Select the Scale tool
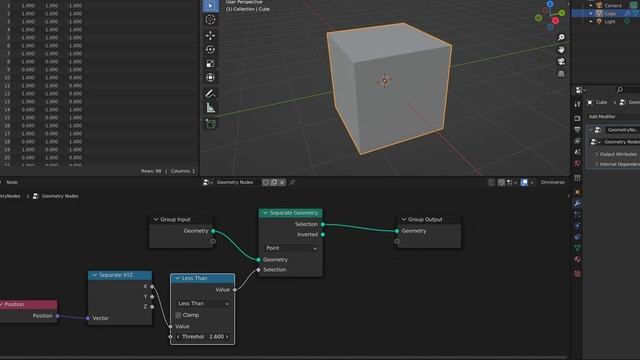This screenshot has width=640, height=360. click(x=210, y=64)
